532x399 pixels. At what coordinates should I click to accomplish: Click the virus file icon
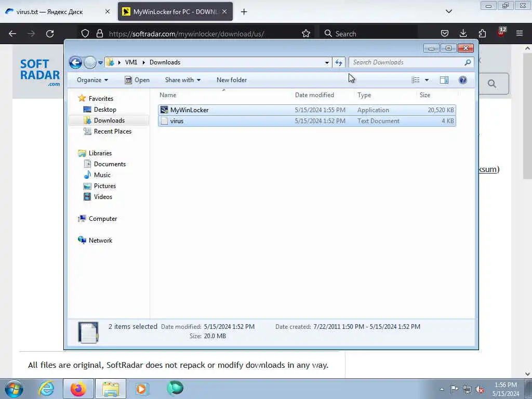pyautogui.click(x=164, y=121)
